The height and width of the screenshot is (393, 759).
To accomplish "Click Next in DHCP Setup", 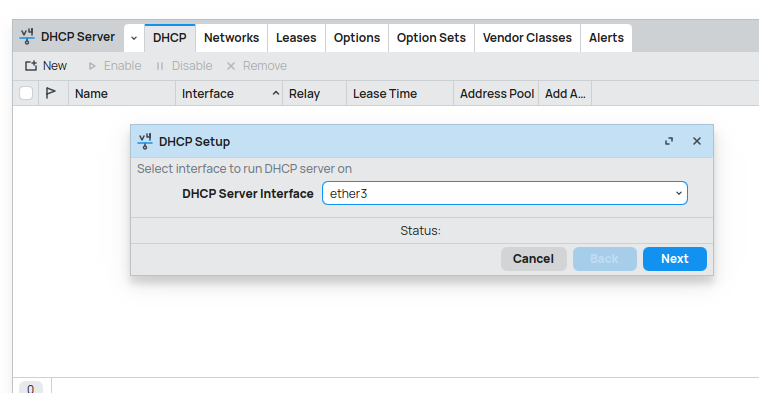I will coord(675,259).
